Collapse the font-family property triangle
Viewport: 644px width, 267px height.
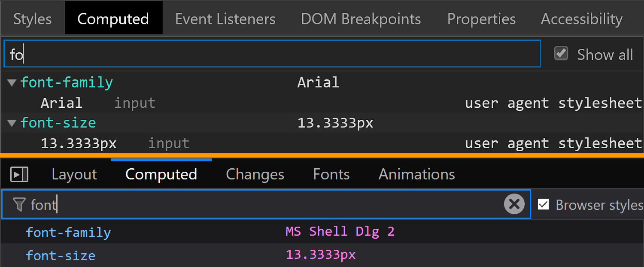[12, 82]
